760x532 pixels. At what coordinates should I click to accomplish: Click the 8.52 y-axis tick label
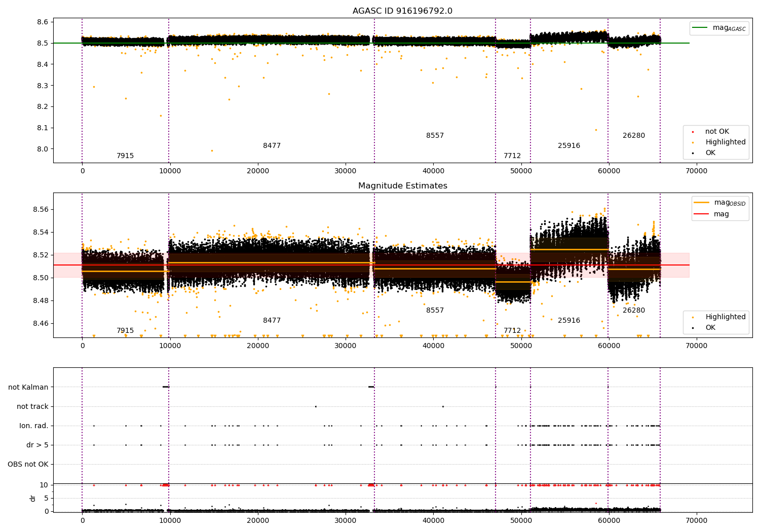click(41, 255)
